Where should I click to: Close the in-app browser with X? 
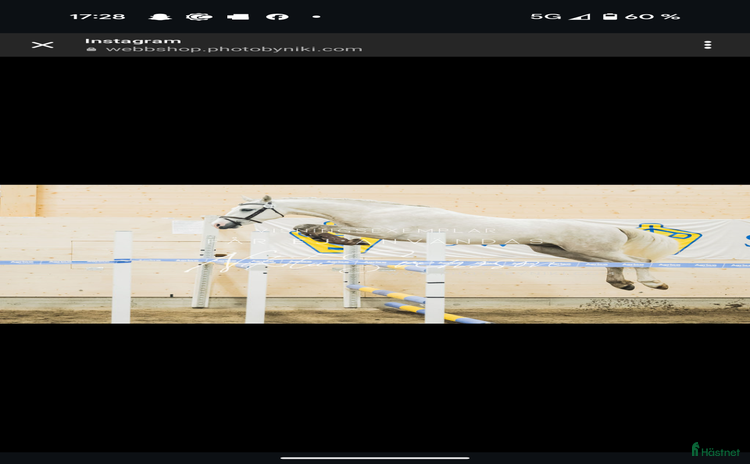tap(42, 45)
